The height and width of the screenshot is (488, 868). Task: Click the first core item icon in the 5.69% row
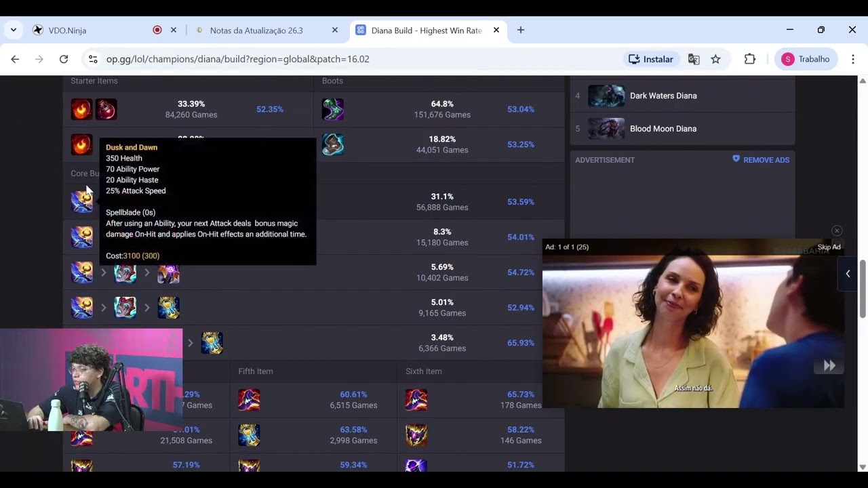[x=81, y=272]
